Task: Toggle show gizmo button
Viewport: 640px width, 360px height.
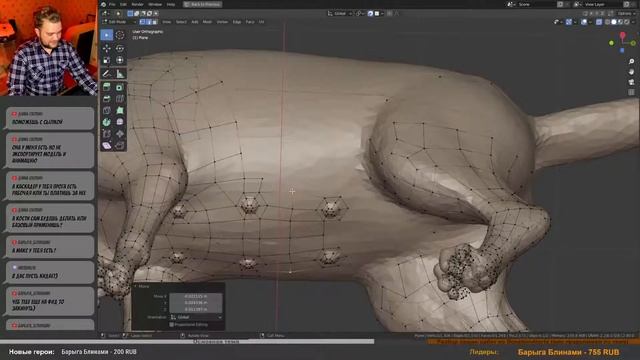Action: (x=569, y=22)
